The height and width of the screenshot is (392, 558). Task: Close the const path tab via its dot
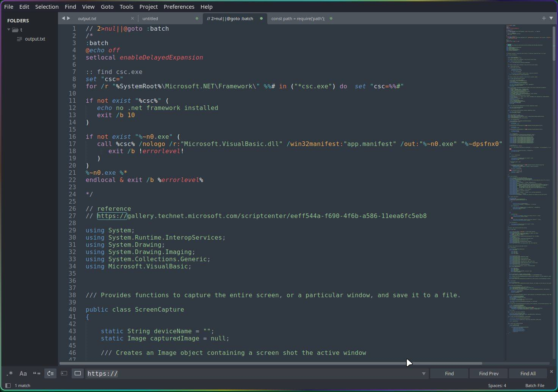pos(331,18)
